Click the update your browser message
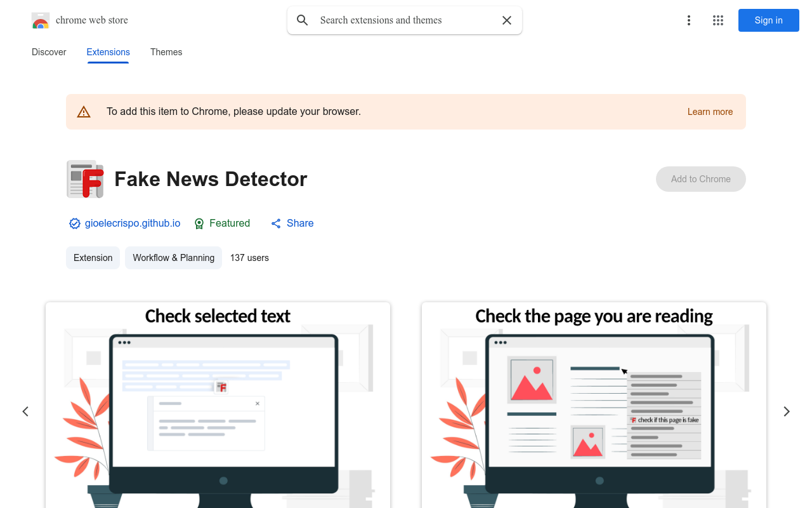 [233, 112]
